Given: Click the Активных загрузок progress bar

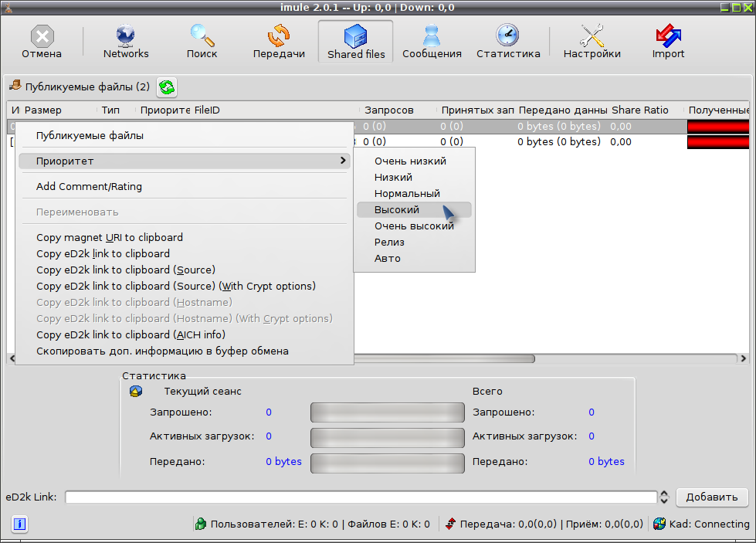Looking at the screenshot, I should click(x=387, y=437).
